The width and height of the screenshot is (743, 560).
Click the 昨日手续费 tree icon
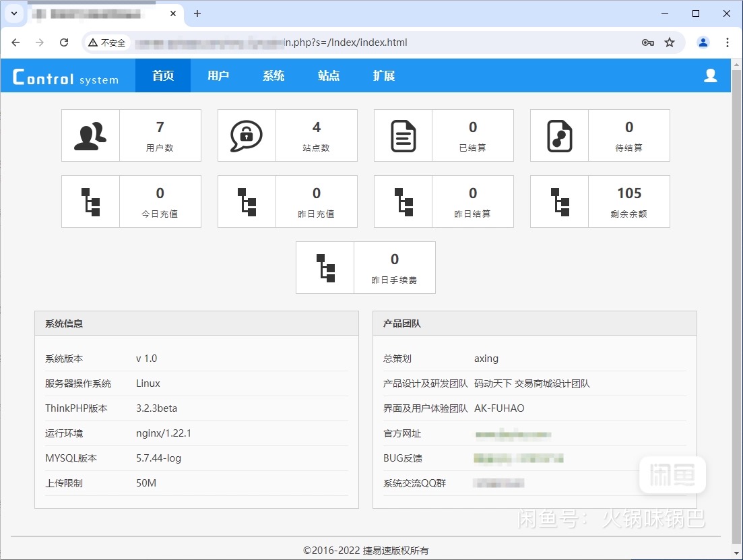coord(324,267)
